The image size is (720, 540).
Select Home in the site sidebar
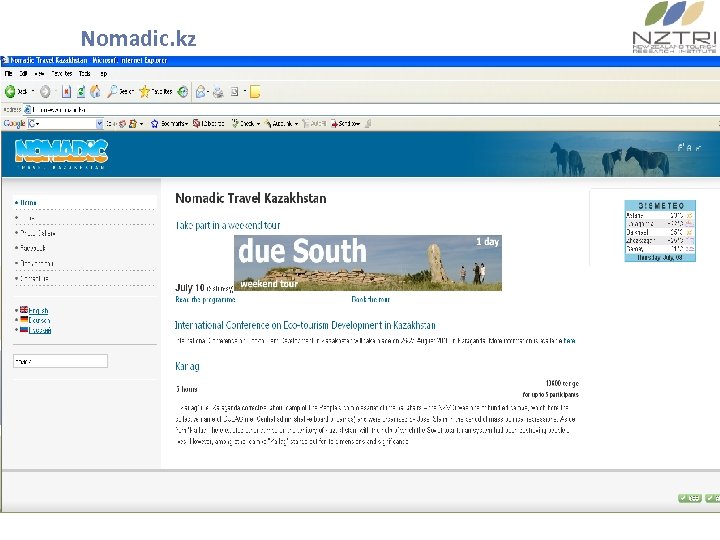(28, 202)
